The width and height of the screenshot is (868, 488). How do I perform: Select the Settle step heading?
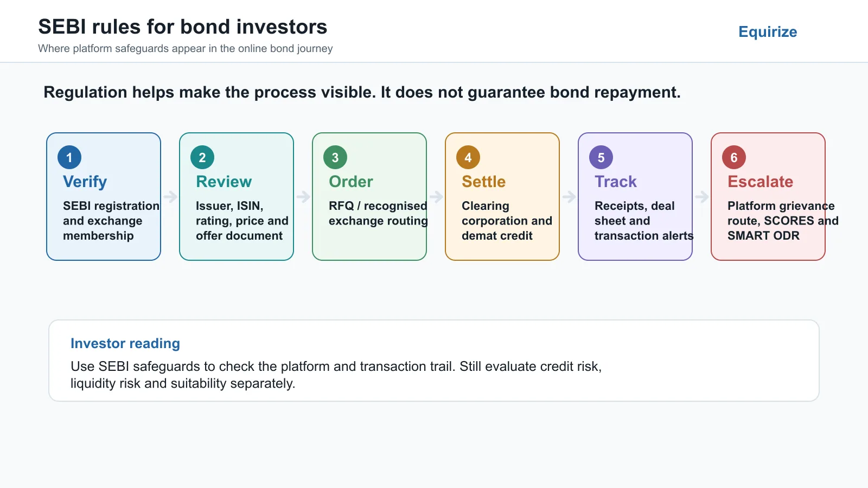483,182
